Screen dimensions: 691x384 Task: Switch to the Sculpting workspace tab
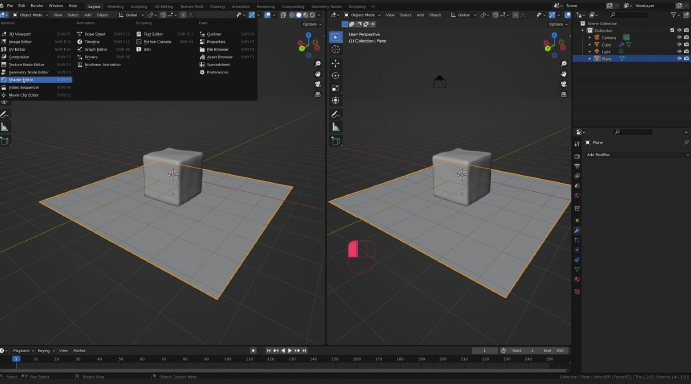point(139,7)
